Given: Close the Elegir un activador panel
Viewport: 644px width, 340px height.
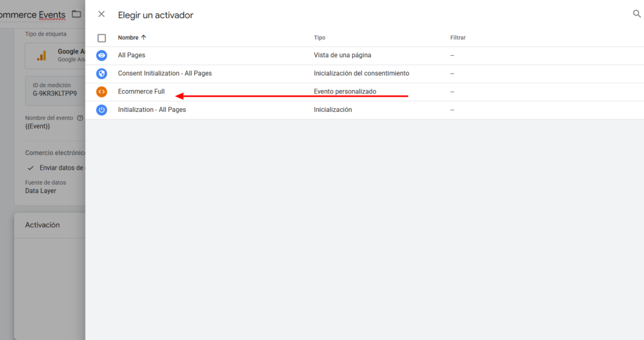Looking at the screenshot, I should click(101, 14).
